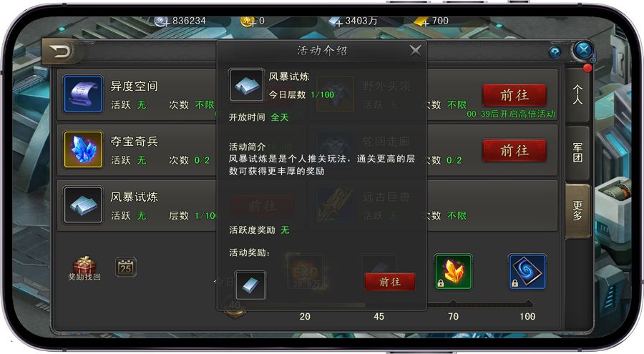
Task: Click 前往 button inside the popup
Action: 389,282
